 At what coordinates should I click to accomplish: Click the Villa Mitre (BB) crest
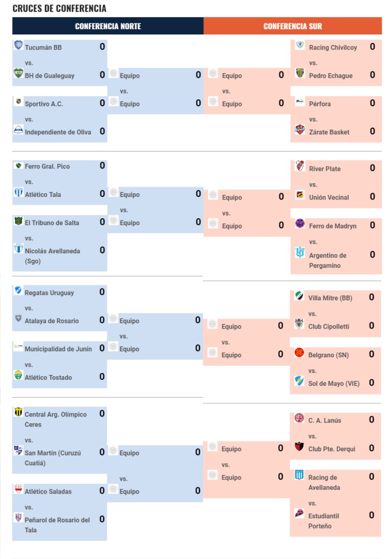299,295
